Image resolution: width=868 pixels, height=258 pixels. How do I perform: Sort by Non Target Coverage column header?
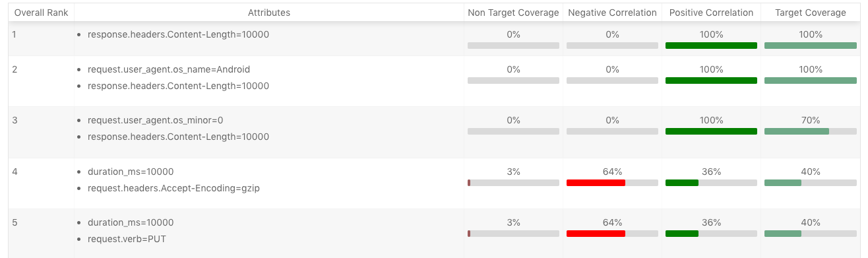pyautogui.click(x=513, y=13)
